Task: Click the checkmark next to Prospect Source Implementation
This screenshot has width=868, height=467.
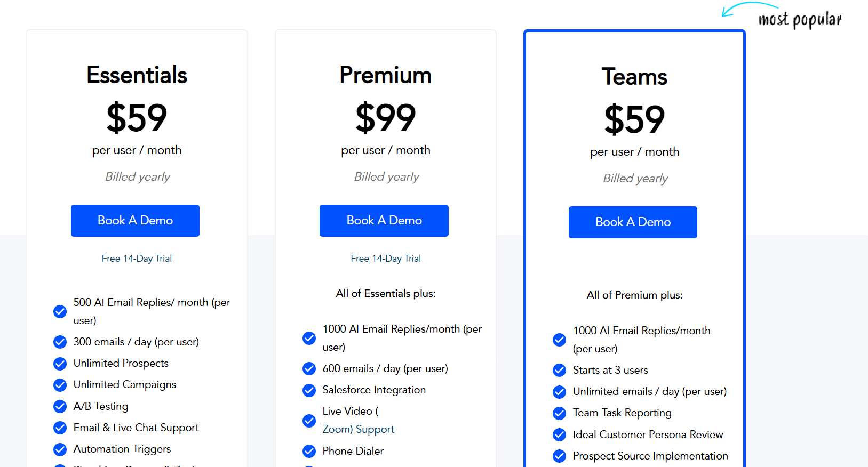Action: pyautogui.click(x=559, y=456)
